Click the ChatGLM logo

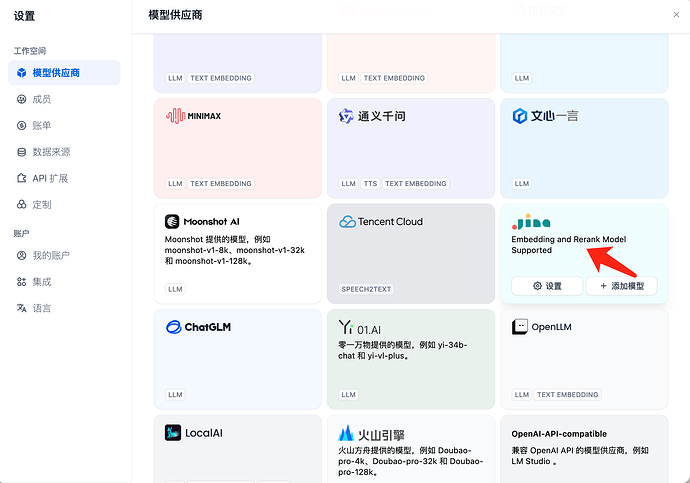click(198, 327)
